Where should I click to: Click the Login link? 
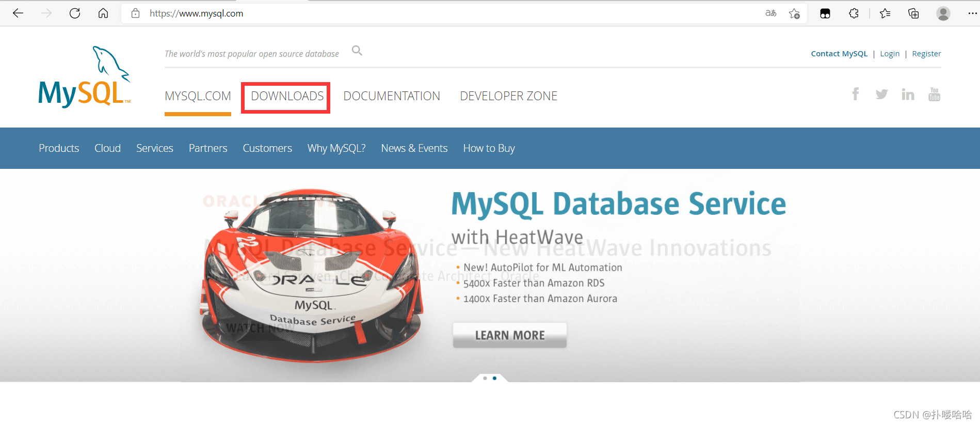[x=889, y=54]
